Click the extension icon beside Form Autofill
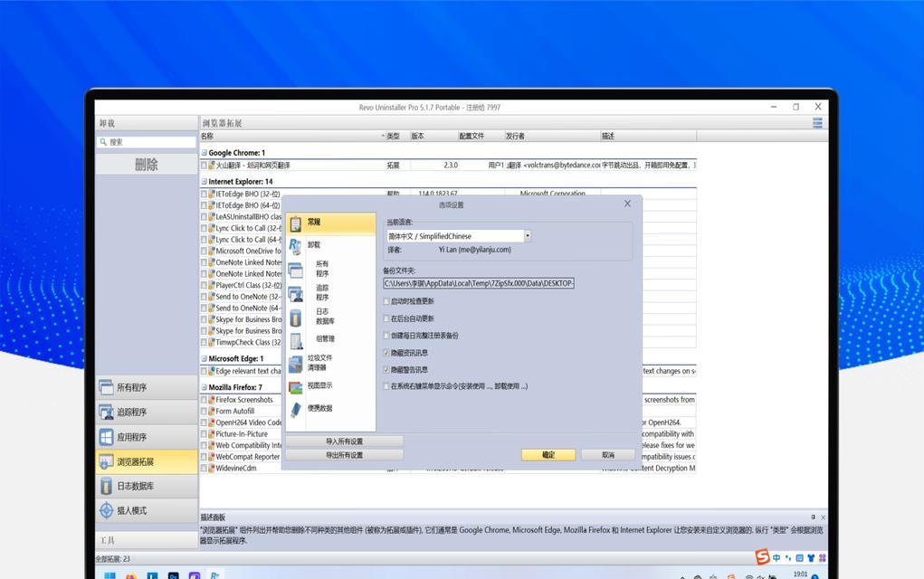This screenshot has width=924, height=579. point(212,411)
